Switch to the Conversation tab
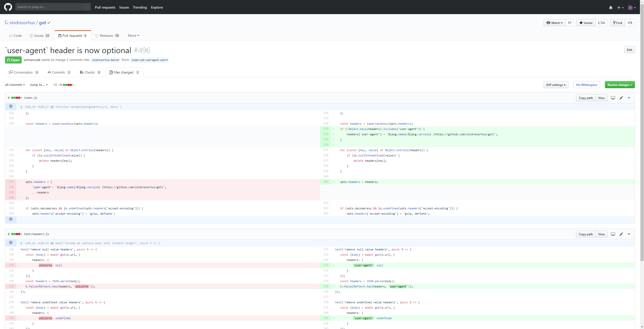The height and width of the screenshot is (329, 644). 24,72
